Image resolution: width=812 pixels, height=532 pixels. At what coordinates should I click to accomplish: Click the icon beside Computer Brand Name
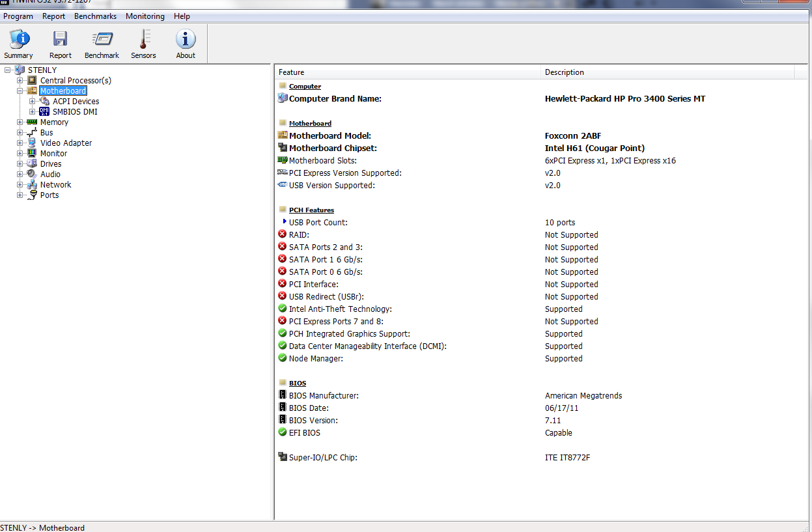pyautogui.click(x=282, y=98)
